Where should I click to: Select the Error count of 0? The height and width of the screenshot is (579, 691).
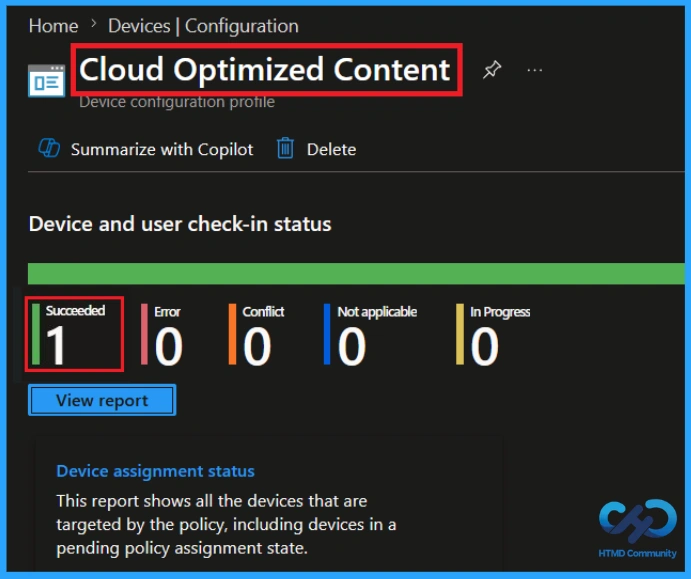pos(168,346)
